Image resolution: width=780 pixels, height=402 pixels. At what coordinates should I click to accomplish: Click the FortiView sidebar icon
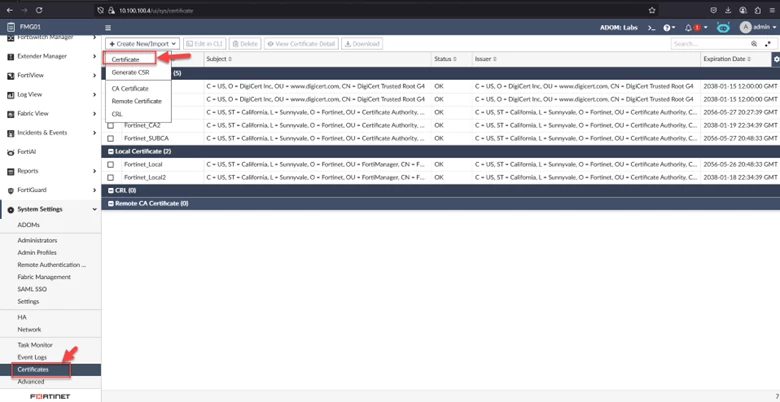10,76
